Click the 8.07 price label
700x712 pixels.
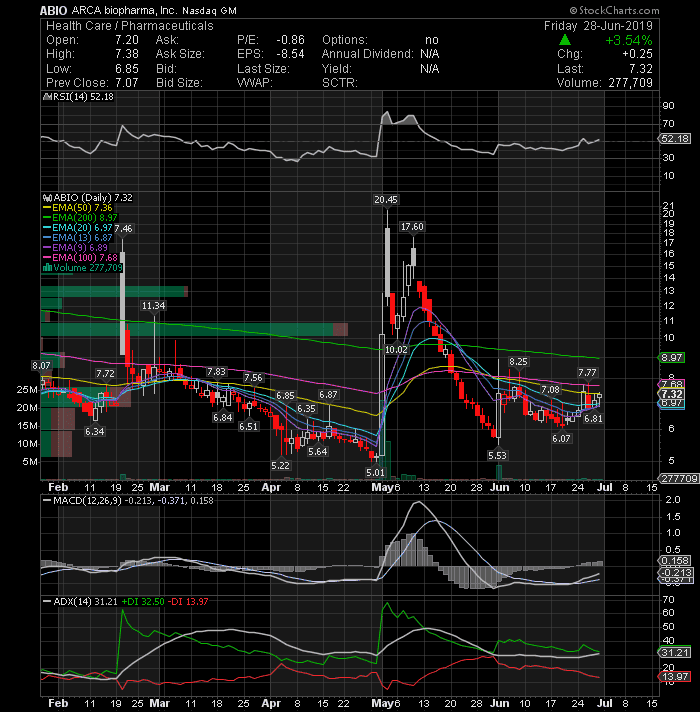point(41,366)
